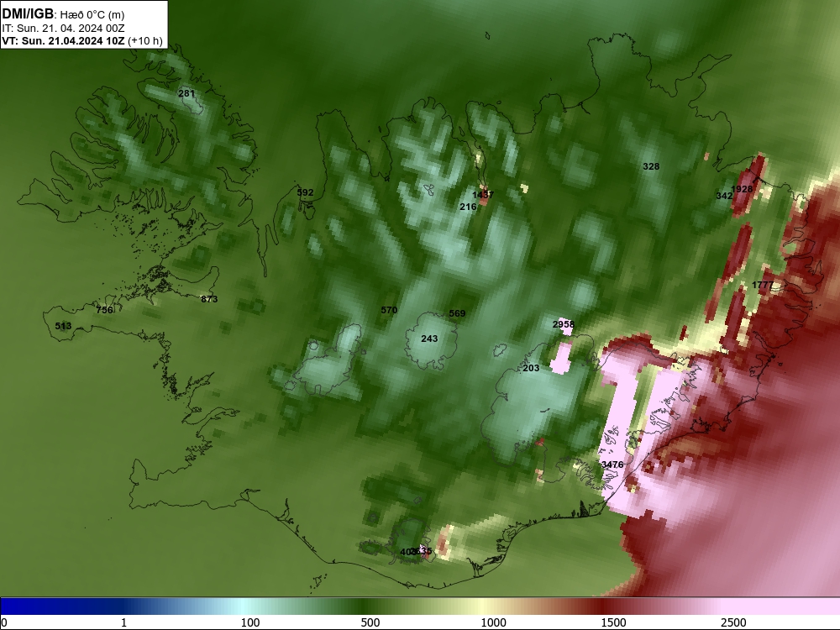Image resolution: width=840 pixels, height=630 pixels.
Task: Click the map value 513
Action: click(x=63, y=326)
